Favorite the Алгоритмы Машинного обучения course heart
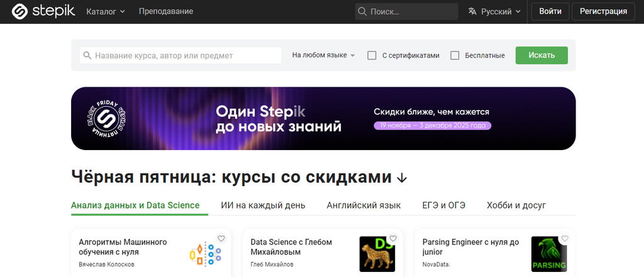This screenshot has height=277, width=644. point(221,239)
